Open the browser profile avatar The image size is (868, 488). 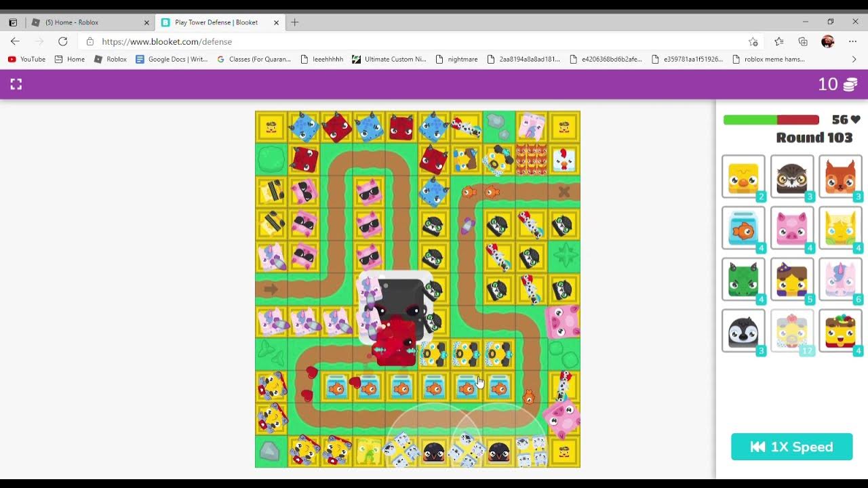[x=827, y=41]
